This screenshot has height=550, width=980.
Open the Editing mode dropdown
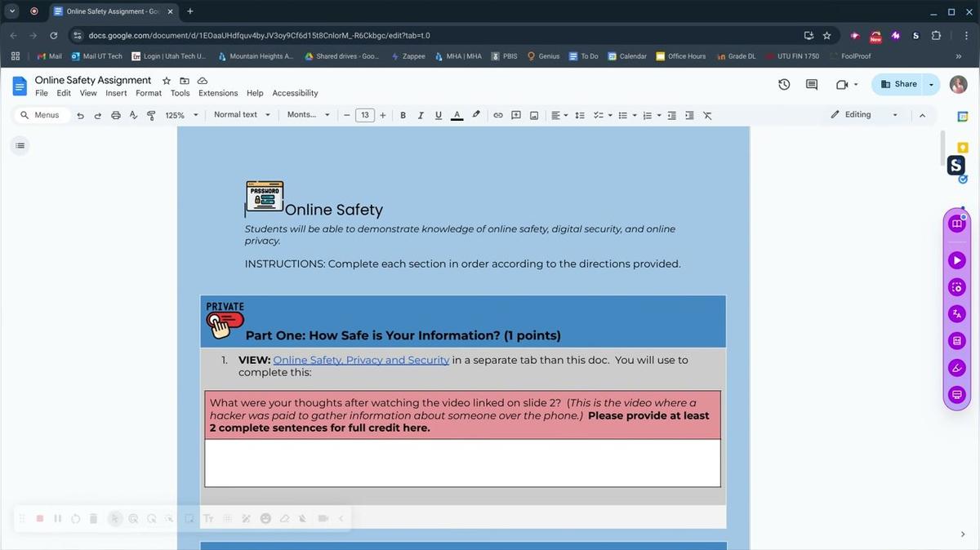(x=864, y=115)
